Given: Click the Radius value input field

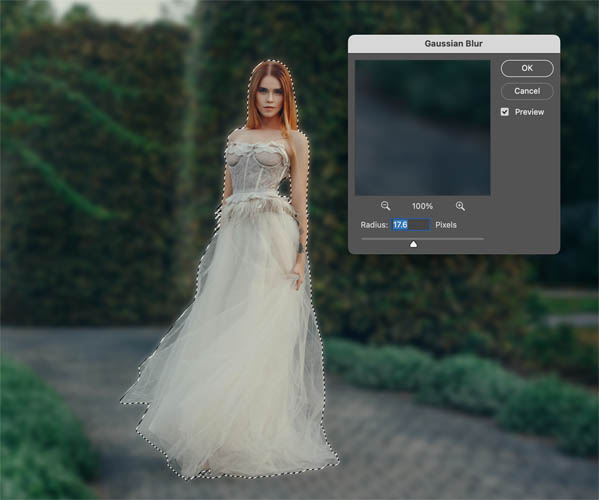Looking at the screenshot, I should click(x=410, y=225).
